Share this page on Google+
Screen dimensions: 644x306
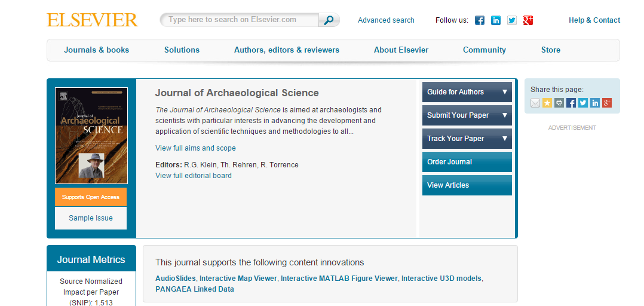coord(607,103)
